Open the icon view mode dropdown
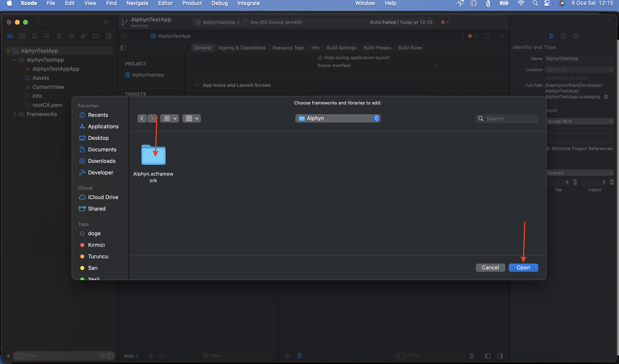The width and height of the screenshot is (619, 364). [170, 118]
